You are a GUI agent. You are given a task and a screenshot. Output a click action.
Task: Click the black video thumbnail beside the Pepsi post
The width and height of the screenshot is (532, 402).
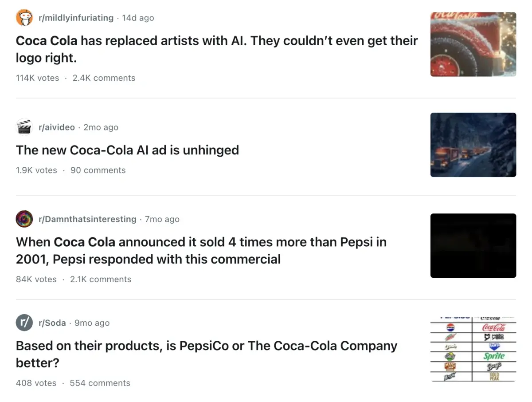click(x=473, y=245)
